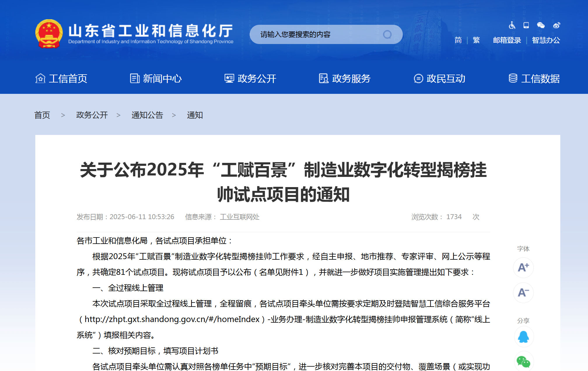The height and width of the screenshot is (371, 588).
Task: Open the mobile version icon
Action: 526,25
